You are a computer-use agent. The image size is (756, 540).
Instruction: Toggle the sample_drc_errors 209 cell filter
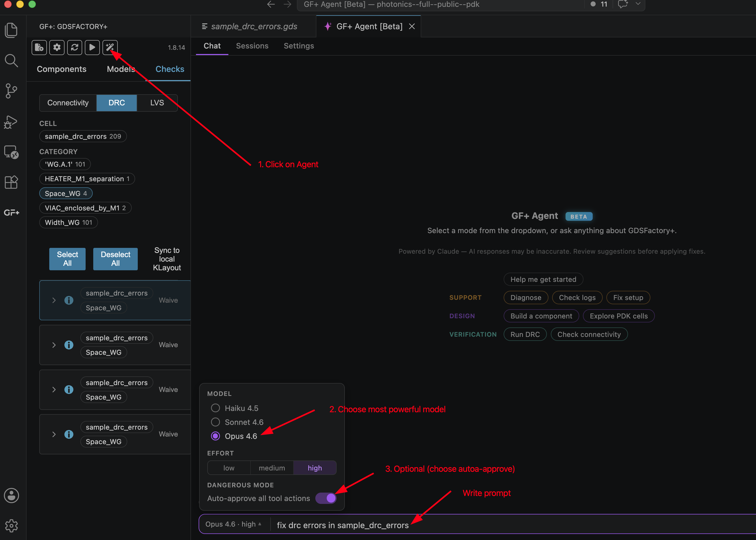(x=83, y=136)
